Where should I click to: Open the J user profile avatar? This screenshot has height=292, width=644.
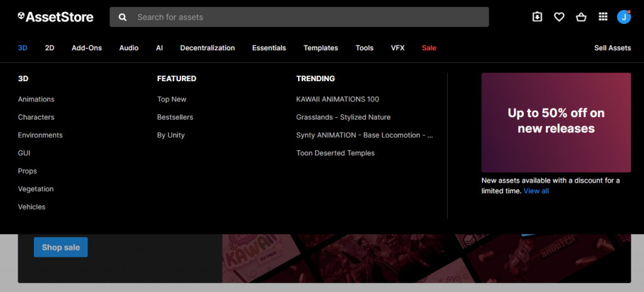point(624,17)
